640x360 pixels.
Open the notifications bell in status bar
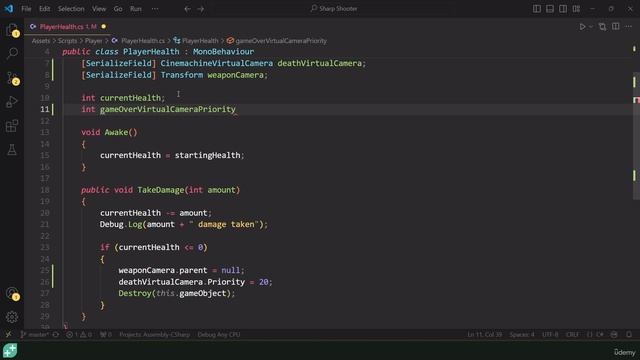tap(629, 335)
